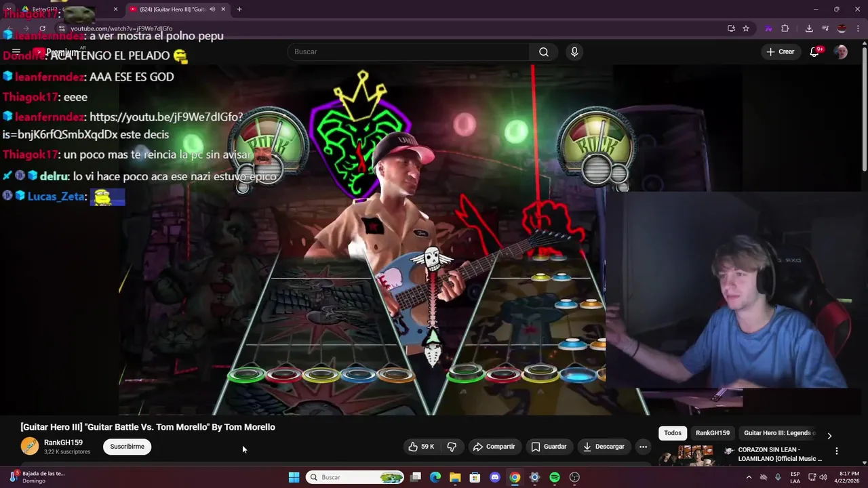Open a new browser tab
The height and width of the screenshot is (488, 868).
tap(239, 9)
